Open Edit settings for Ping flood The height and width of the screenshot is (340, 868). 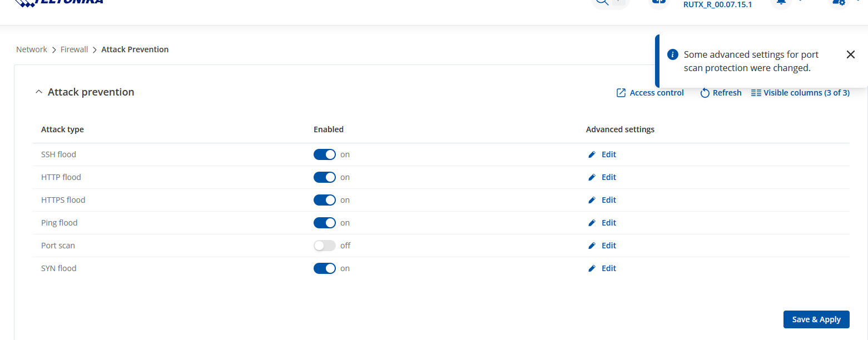(608, 223)
